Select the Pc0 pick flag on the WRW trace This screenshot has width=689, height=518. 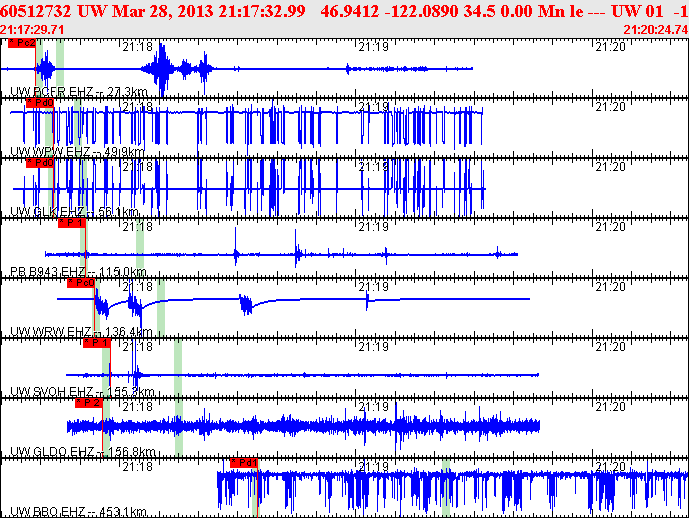pyautogui.click(x=80, y=283)
